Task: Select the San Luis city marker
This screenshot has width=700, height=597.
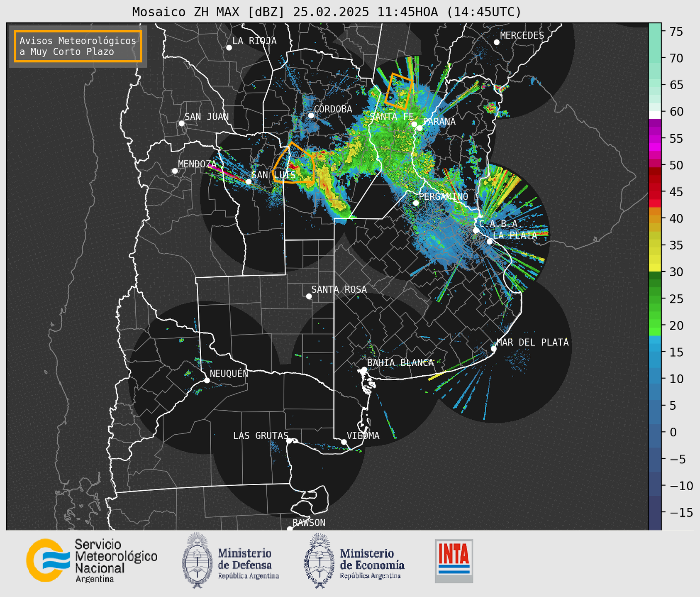Action: coord(249,181)
